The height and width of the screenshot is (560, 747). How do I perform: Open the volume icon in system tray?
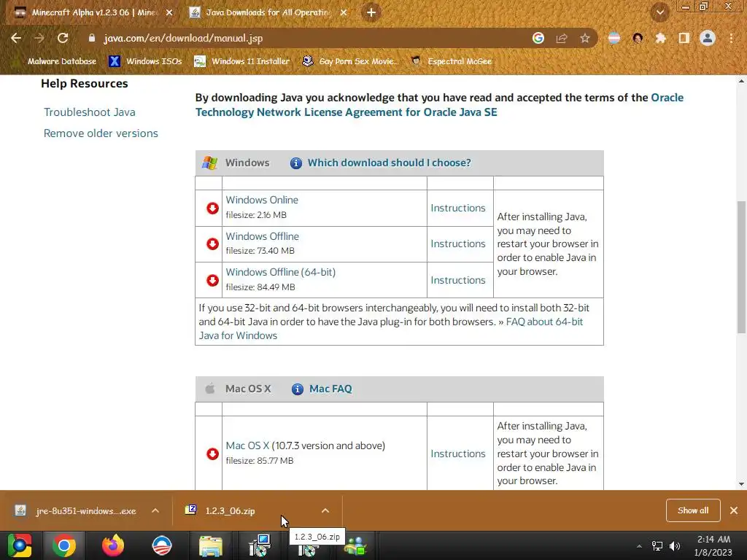(x=675, y=545)
